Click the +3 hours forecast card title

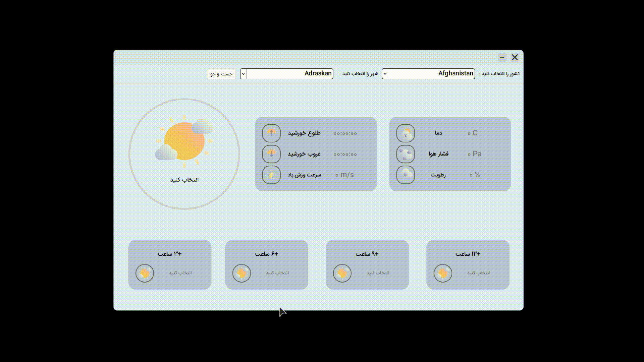click(170, 254)
